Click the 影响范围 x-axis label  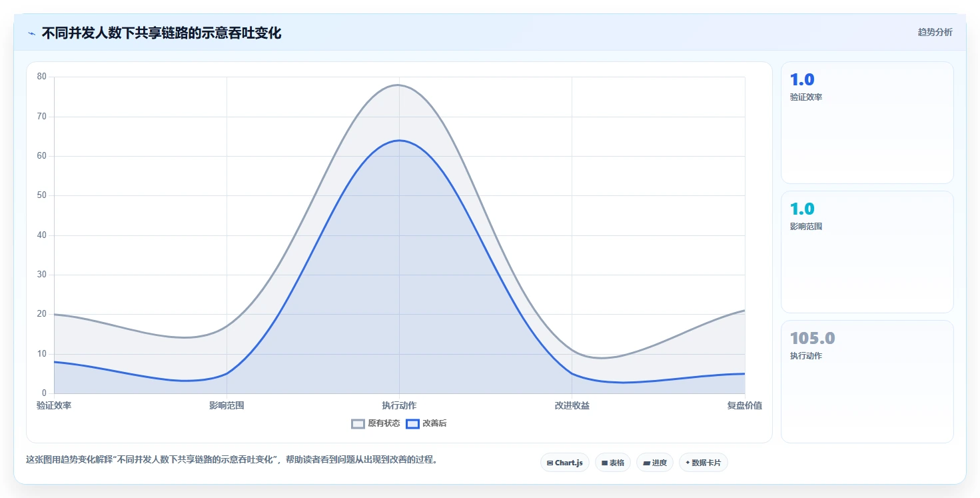click(227, 405)
